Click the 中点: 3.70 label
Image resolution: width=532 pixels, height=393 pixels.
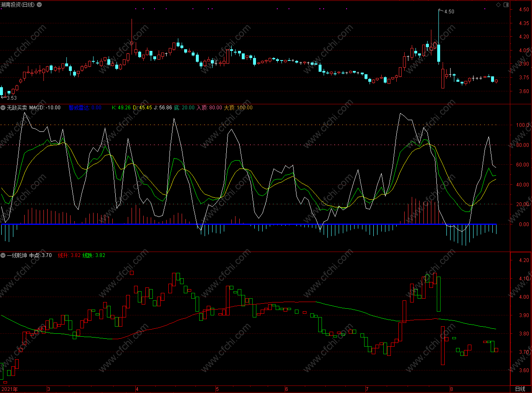41,255
